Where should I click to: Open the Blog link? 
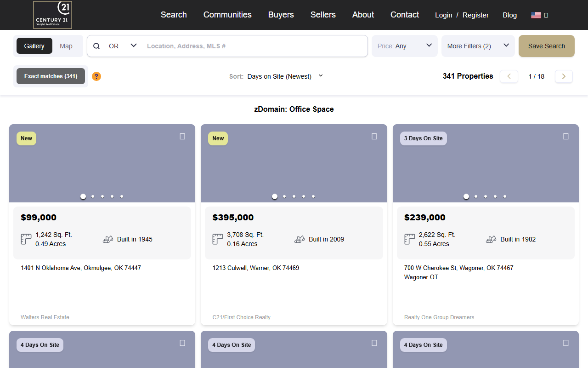pos(510,15)
